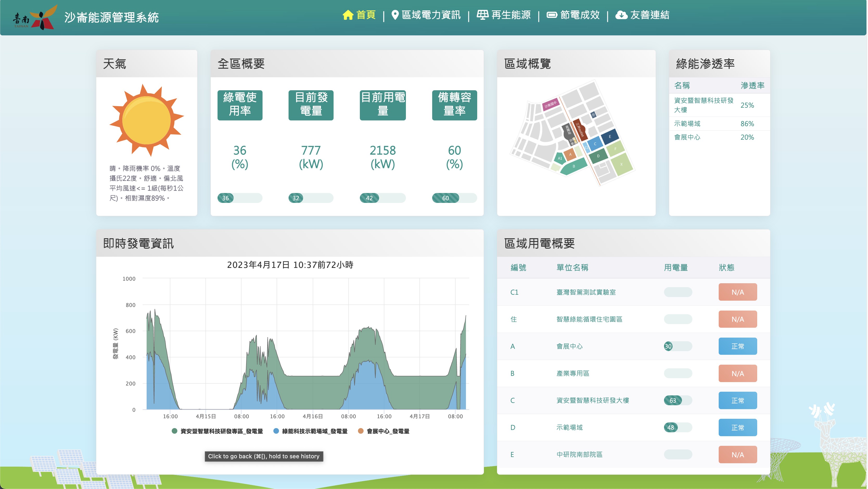Click N/A status for 產業專用區
The image size is (868, 489).
click(x=738, y=373)
